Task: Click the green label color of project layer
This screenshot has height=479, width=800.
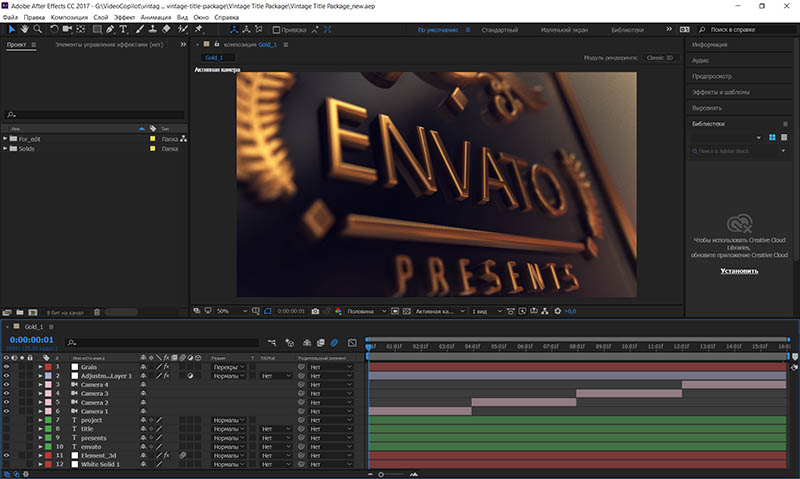Action: [48, 420]
